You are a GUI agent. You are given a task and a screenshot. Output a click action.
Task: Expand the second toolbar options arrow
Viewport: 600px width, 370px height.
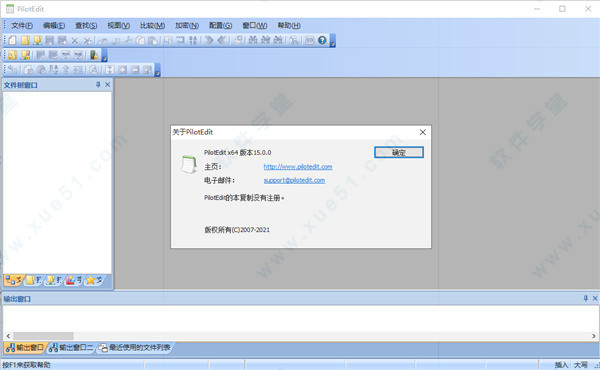click(x=104, y=55)
